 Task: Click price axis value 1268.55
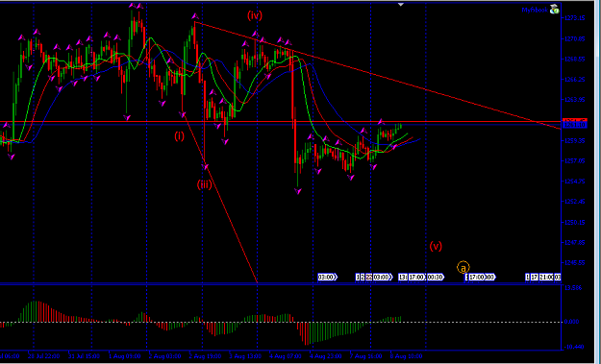click(574, 59)
